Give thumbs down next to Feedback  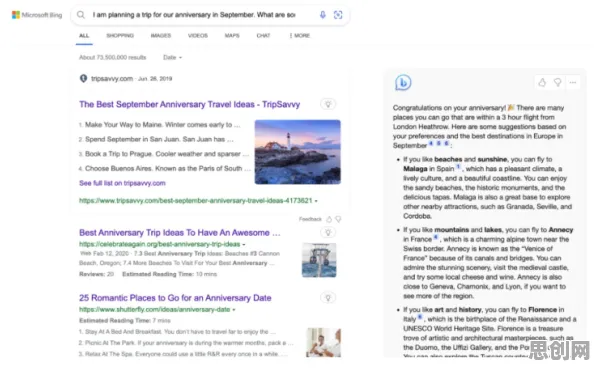(x=338, y=219)
